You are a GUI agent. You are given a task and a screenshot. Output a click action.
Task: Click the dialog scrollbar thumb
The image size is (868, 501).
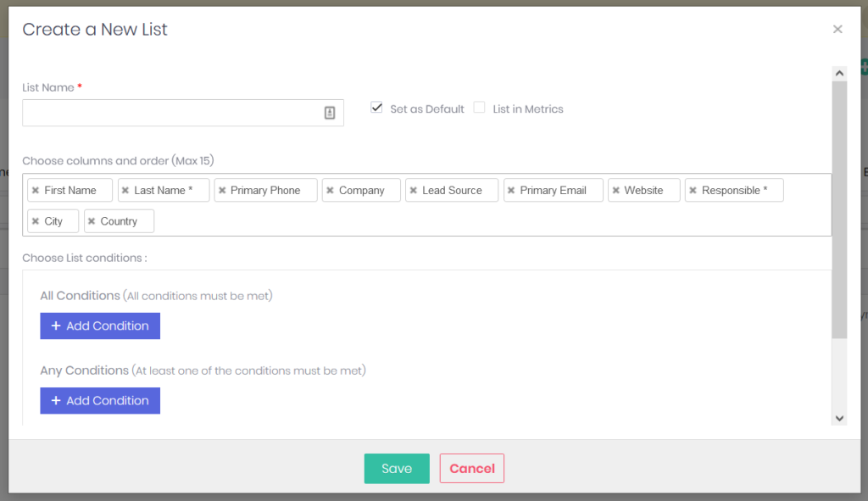click(x=839, y=210)
